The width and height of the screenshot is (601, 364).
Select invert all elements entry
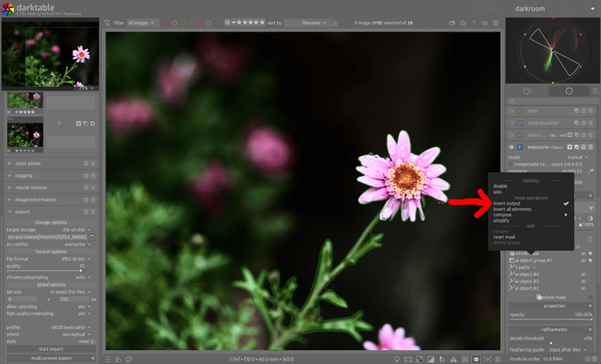(512, 209)
